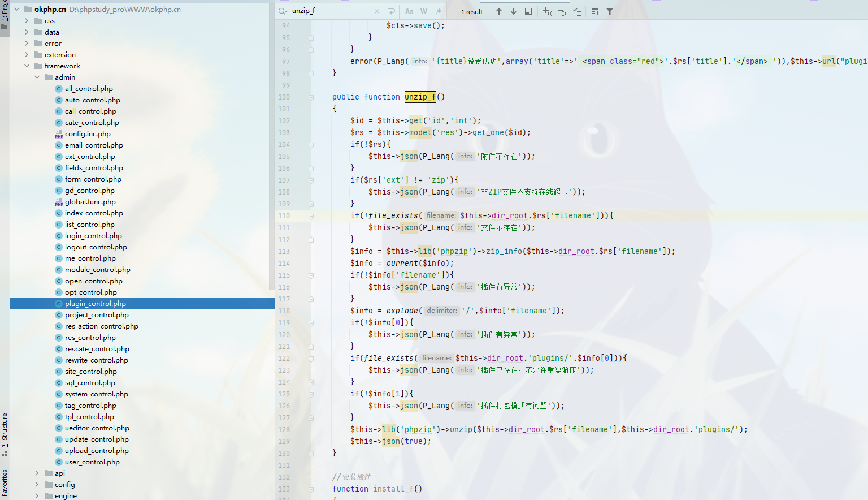868x500 pixels.
Task: Enable Regex (.*) search option
Action: 439,11
